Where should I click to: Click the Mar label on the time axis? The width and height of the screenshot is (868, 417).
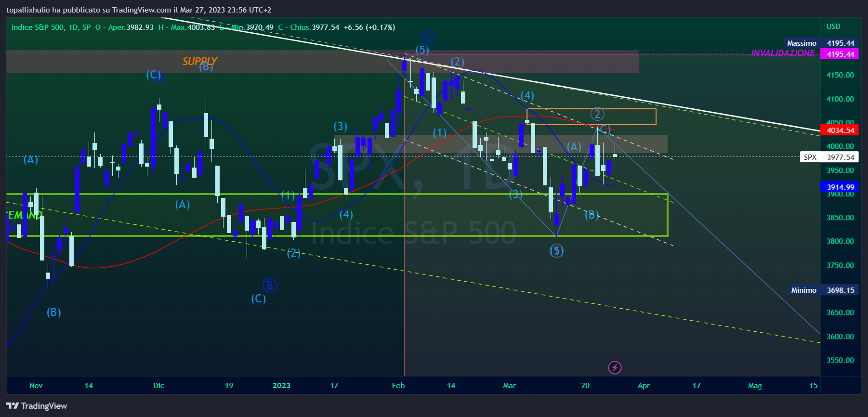click(509, 386)
